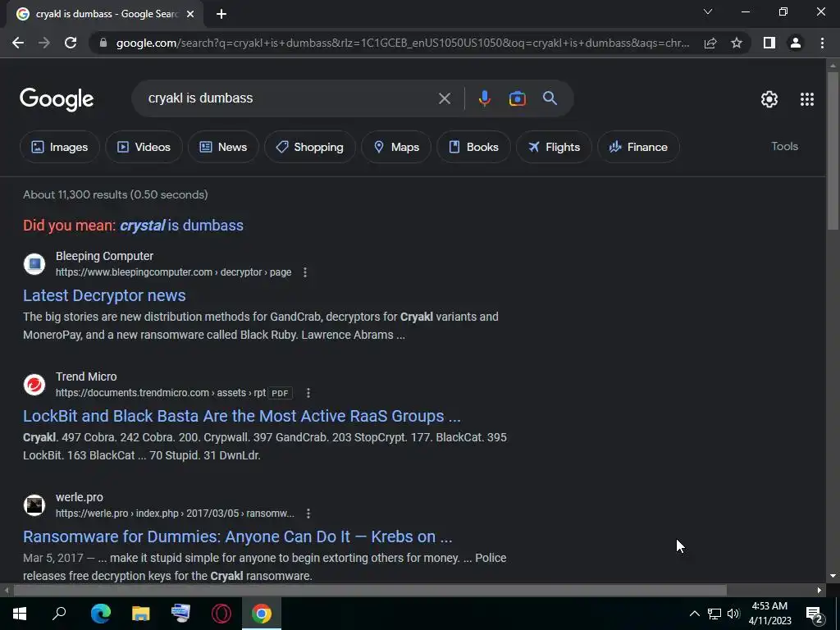Image resolution: width=840 pixels, height=630 pixels.
Task: Switch to Flights results
Action: tap(554, 147)
